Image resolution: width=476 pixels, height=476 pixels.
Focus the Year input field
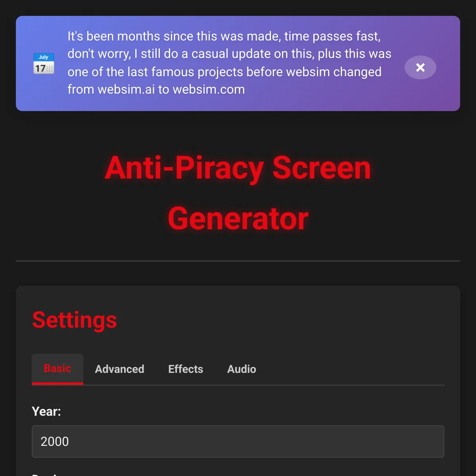(238, 441)
